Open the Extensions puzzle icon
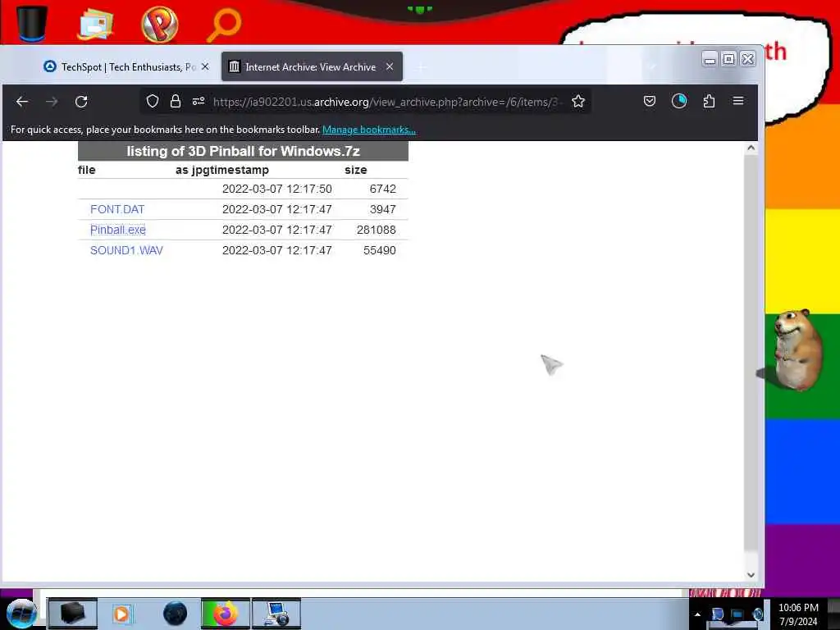Screen dimensions: 840x630 click(709, 101)
